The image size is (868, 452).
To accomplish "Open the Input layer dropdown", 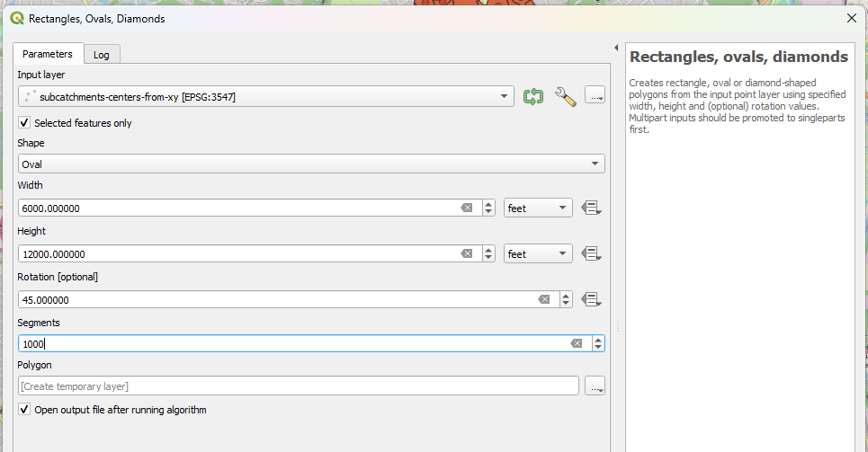I will (x=266, y=97).
